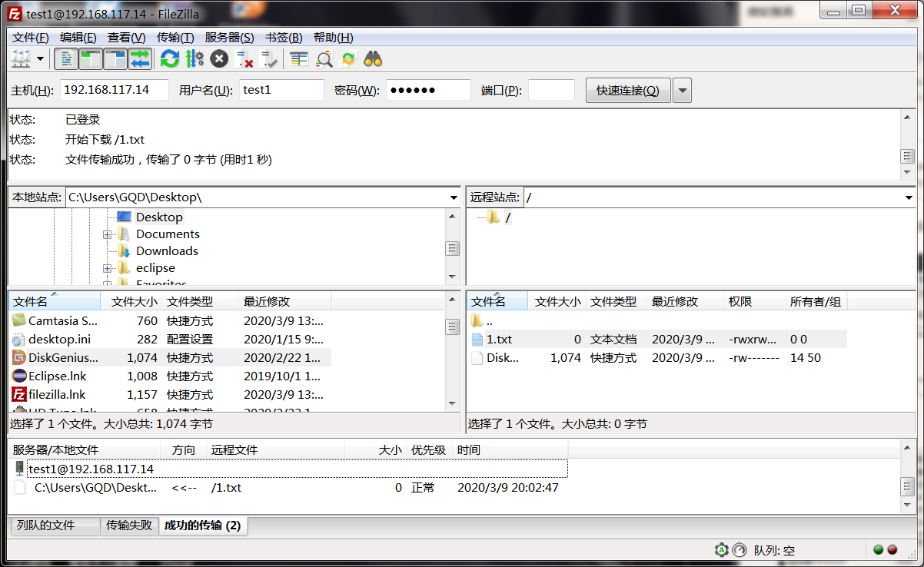Expand the eclipse tree node
The height and width of the screenshot is (567, 924).
point(107,268)
